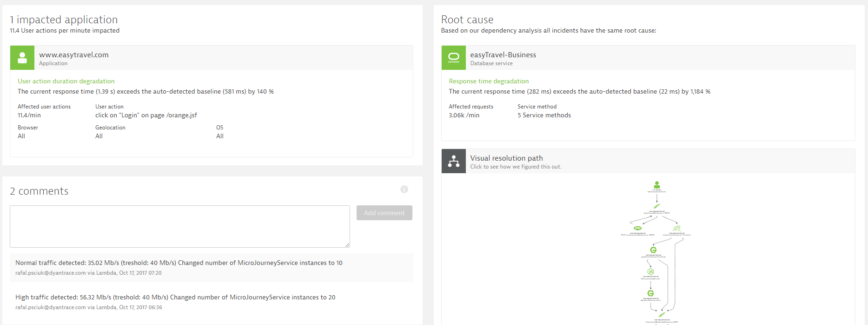Click the Apache webserver leaf node below user

pos(656,206)
